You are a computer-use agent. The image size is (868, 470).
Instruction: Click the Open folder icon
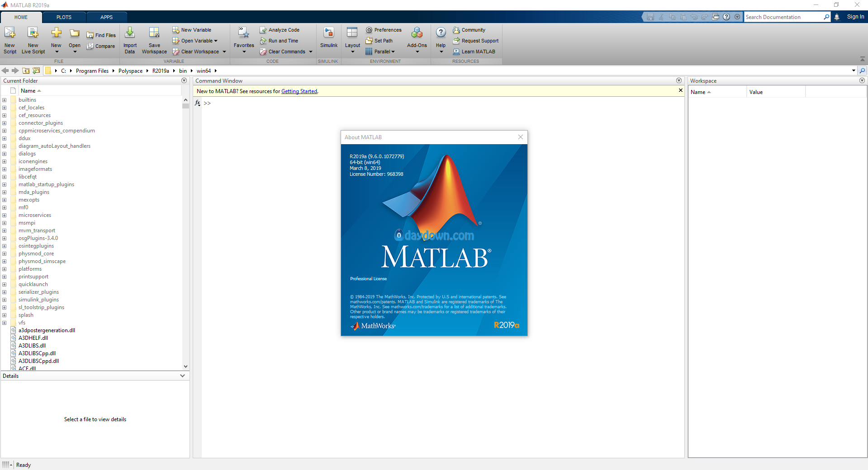75,33
